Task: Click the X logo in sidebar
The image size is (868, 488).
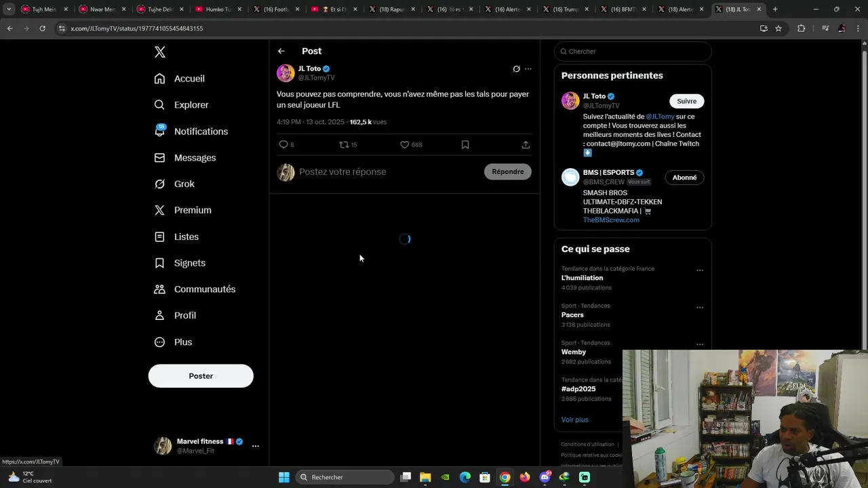Action: point(159,52)
